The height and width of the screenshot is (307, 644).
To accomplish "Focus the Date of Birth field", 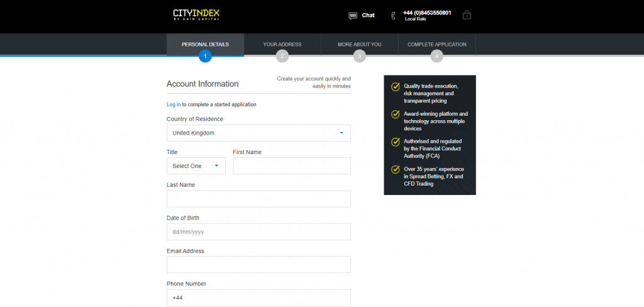I will tap(258, 232).
